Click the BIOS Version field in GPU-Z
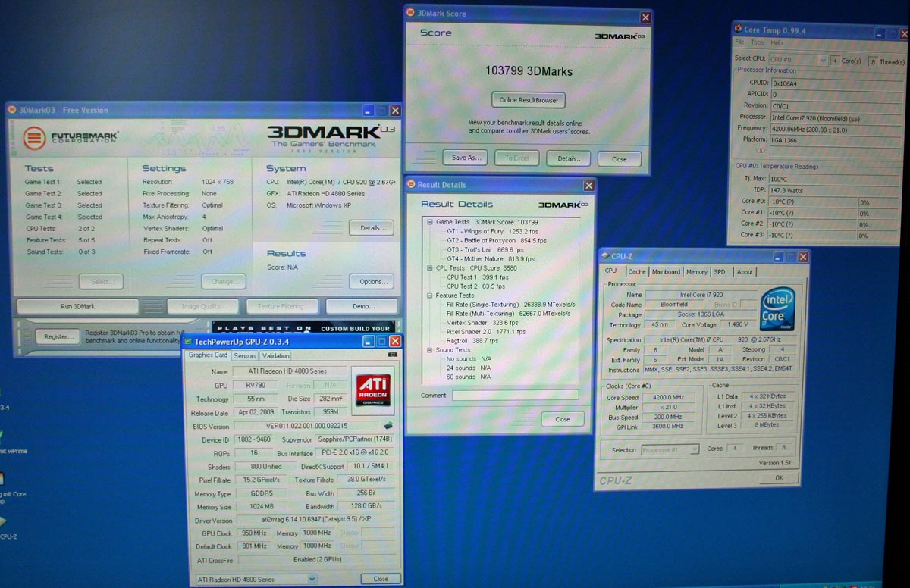 [x=306, y=427]
